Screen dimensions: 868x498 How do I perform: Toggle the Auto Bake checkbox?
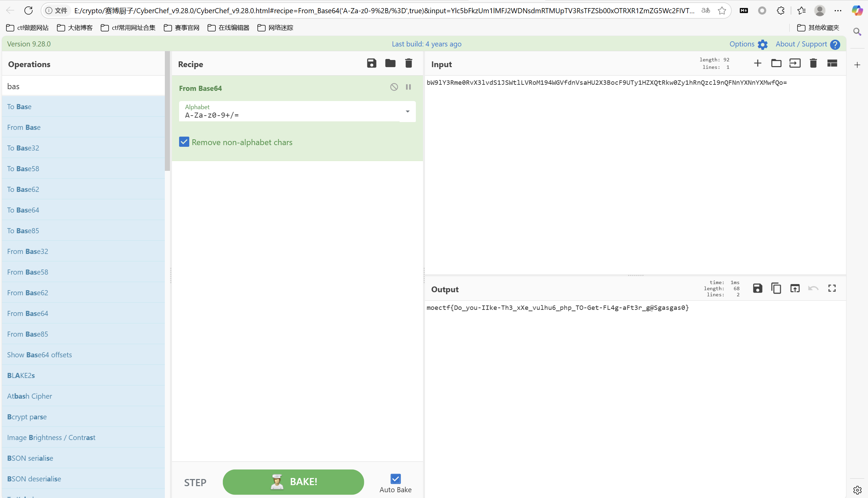pyautogui.click(x=396, y=478)
